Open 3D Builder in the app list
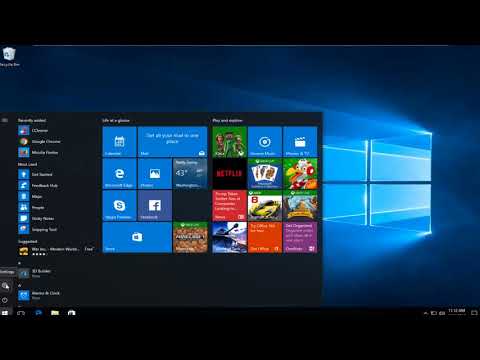 pos(57,273)
